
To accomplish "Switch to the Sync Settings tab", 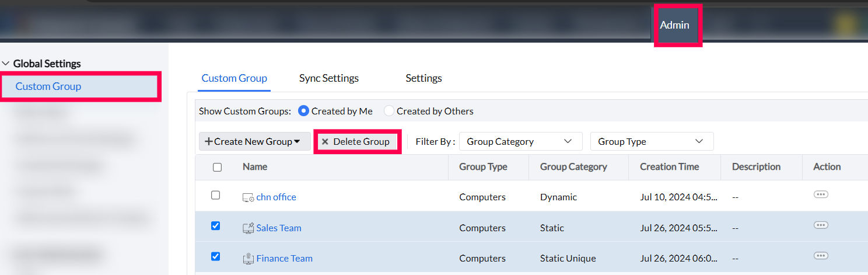I will 329,78.
